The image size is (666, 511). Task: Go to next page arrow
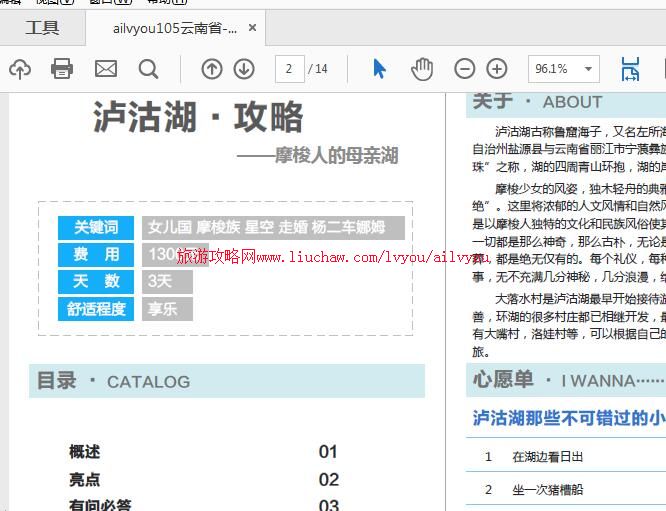[x=244, y=69]
